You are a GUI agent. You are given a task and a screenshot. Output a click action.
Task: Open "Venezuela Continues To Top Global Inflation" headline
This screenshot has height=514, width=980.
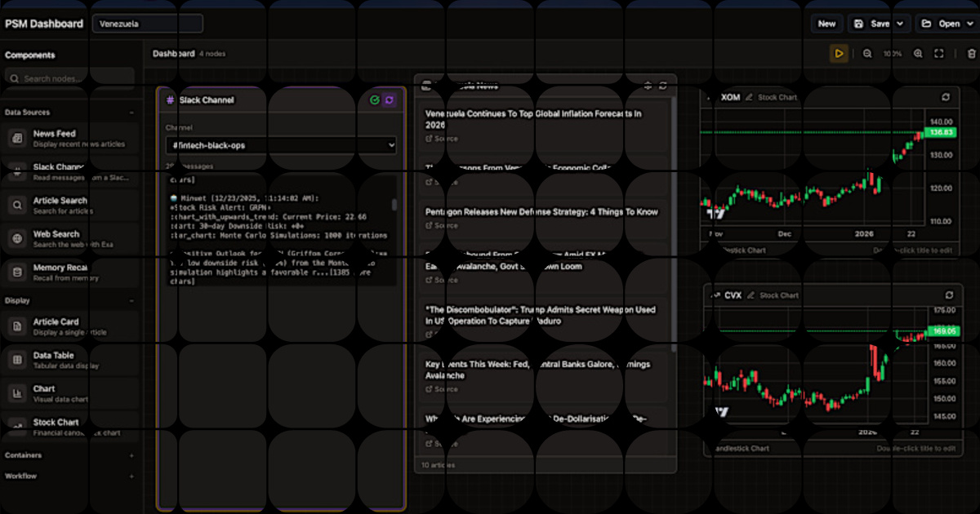[533, 119]
